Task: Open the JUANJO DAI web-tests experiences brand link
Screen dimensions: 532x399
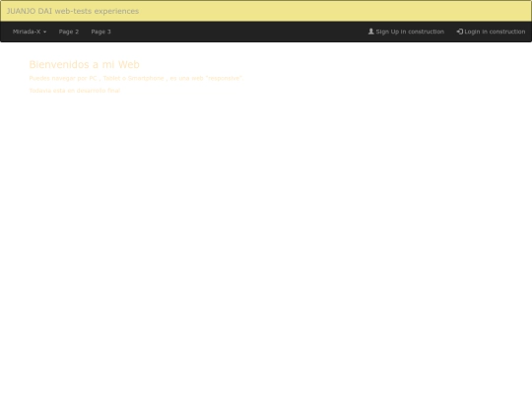Action: [x=73, y=11]
